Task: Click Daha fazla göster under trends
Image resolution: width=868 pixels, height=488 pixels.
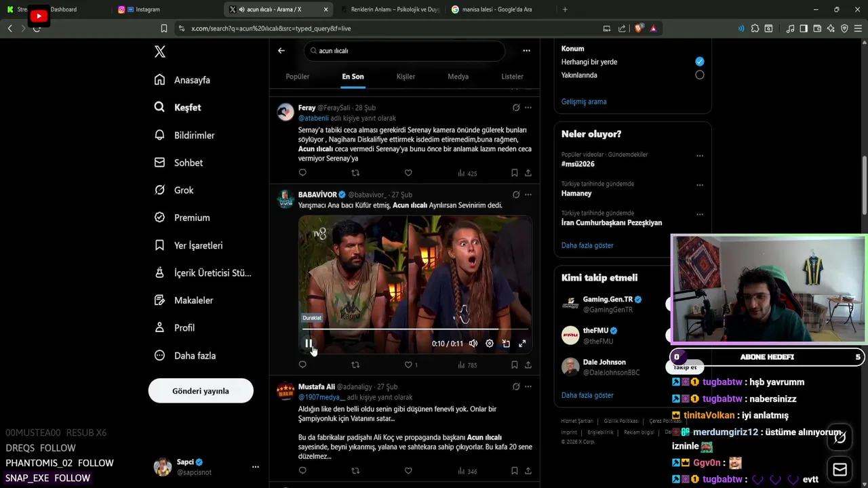Action: coord(587,245)
